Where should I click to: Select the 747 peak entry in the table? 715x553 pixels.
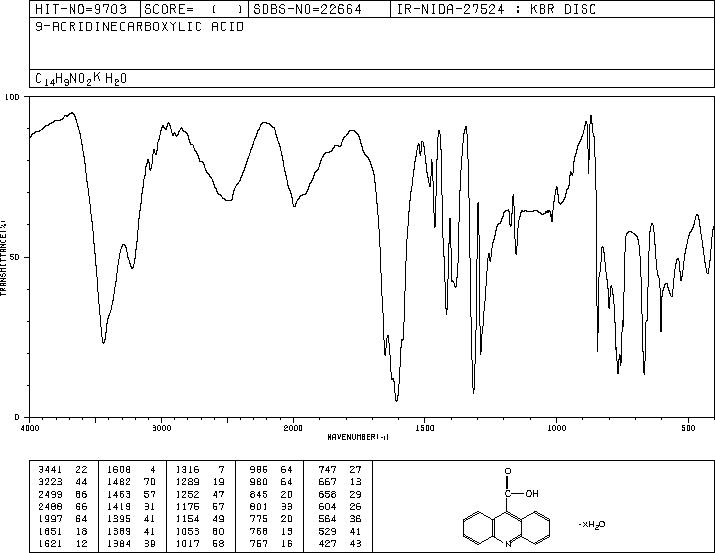click(340, 470)
